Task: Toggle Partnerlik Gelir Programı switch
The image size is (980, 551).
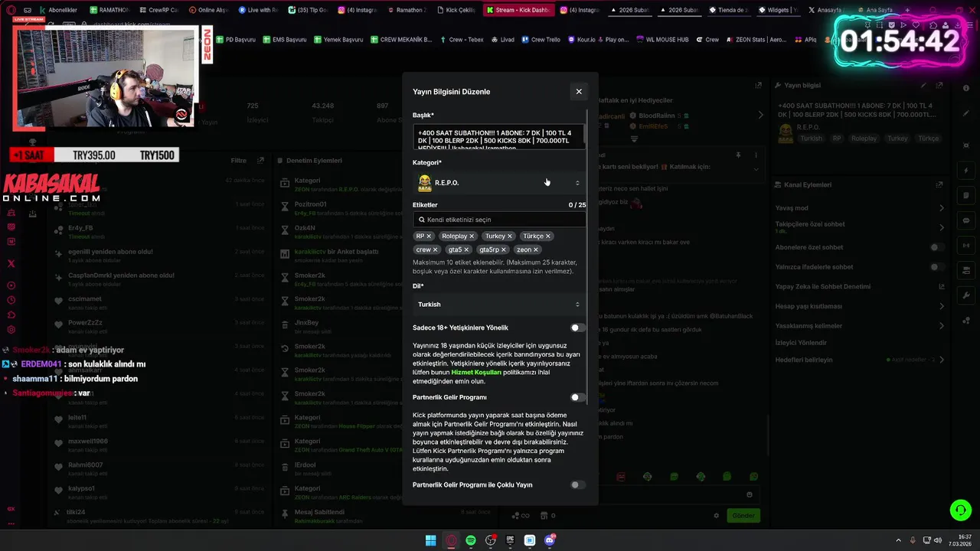Action: tap(578, 397)
